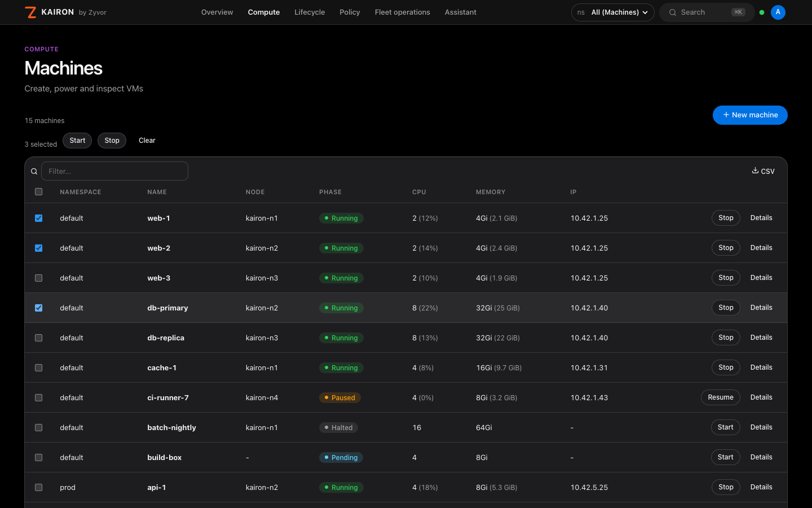Uncheck the web-1 row checkbox

coord(39,218)
